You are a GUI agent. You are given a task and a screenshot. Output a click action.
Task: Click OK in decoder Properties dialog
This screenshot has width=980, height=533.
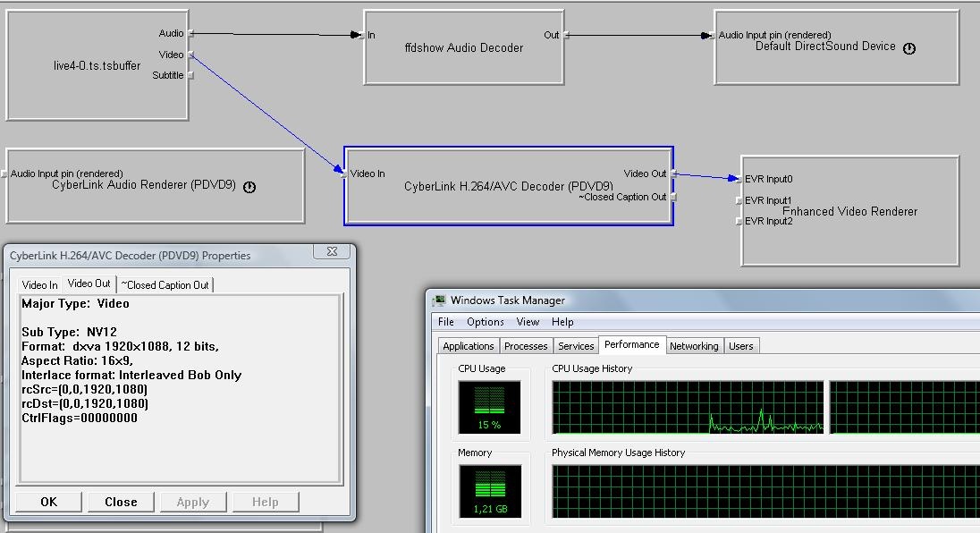click(49, 502)
